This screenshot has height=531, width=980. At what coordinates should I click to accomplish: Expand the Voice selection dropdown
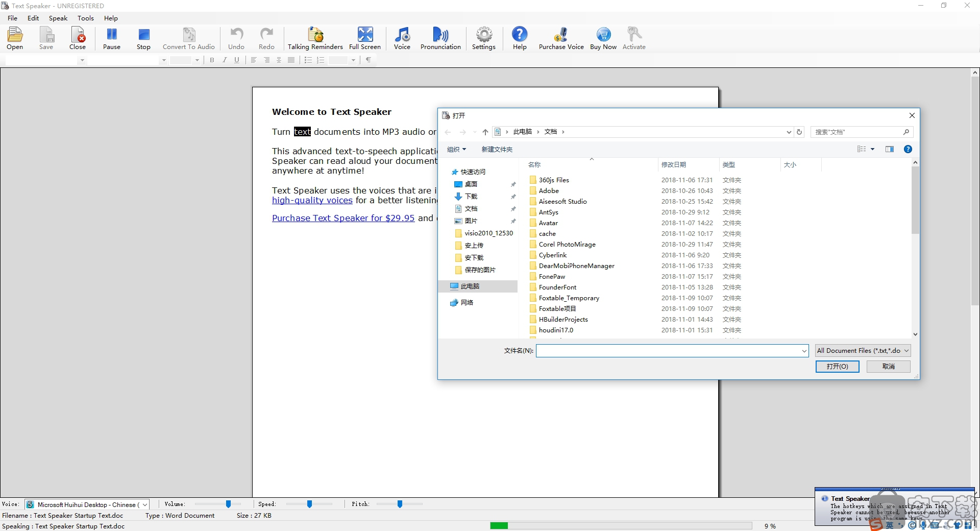pyautogui.click(x=145, y=504)
